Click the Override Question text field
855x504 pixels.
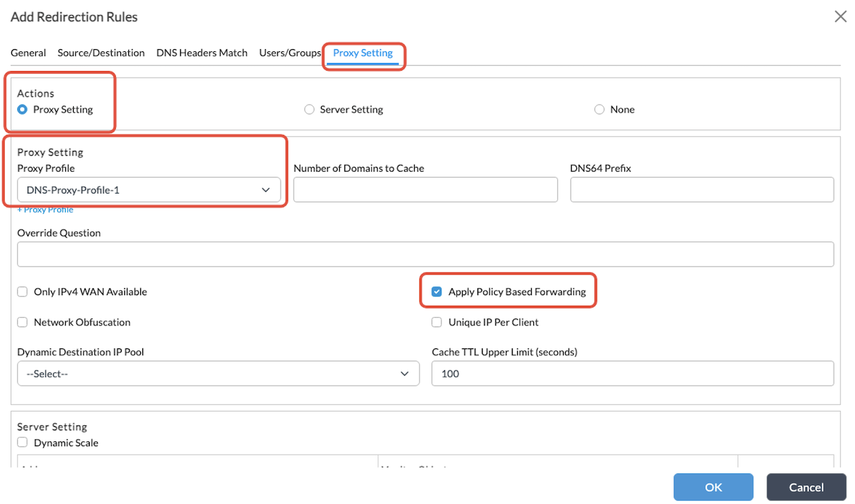tap(425, 255)
